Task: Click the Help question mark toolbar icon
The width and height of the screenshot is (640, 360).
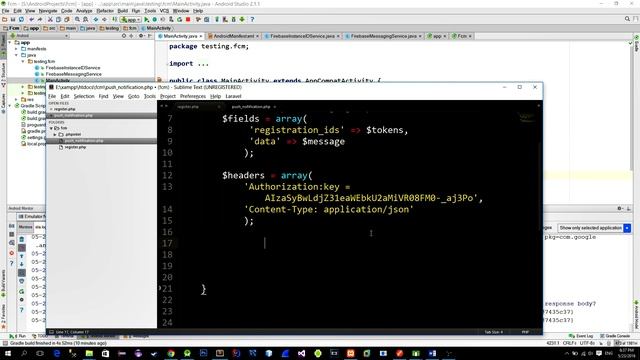Action: [252, 19]
